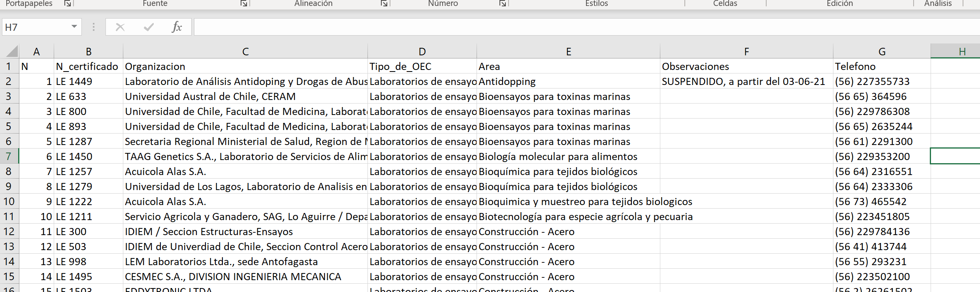This screenshot has height=292, width=980.
Task: Open the Fuente dialog launcher
Action: pos(244,4)
